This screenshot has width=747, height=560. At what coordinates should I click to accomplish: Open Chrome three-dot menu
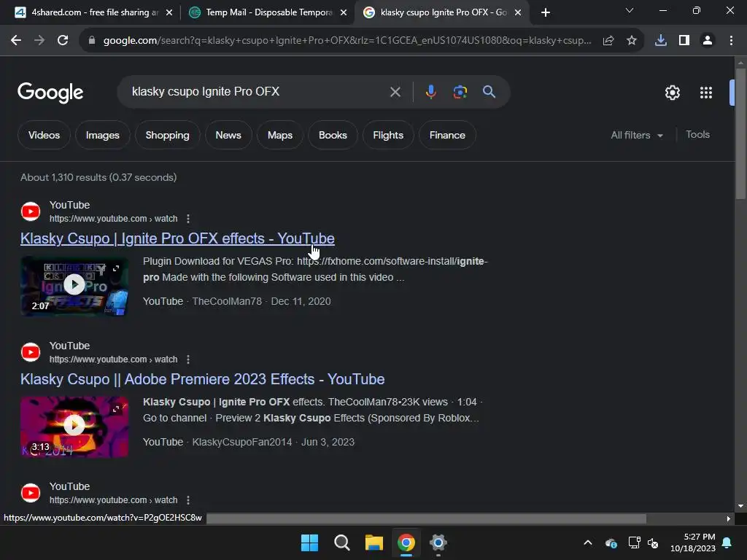731,41
